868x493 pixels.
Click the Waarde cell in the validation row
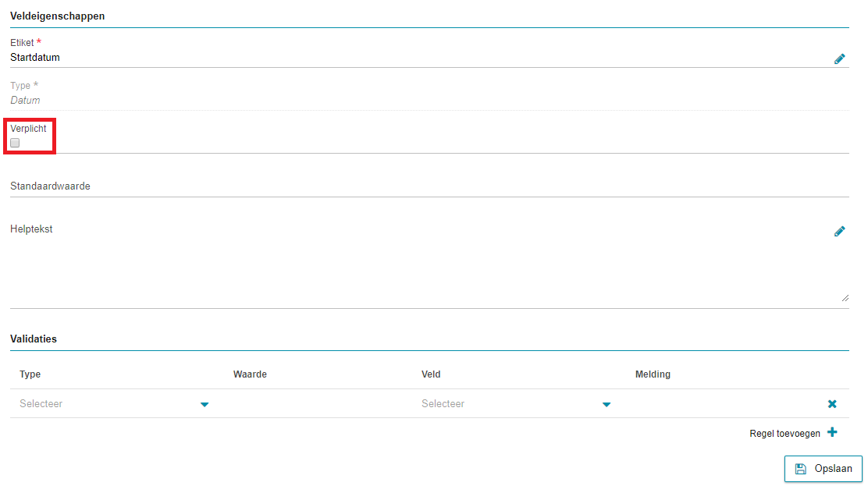tap(322, 404)
